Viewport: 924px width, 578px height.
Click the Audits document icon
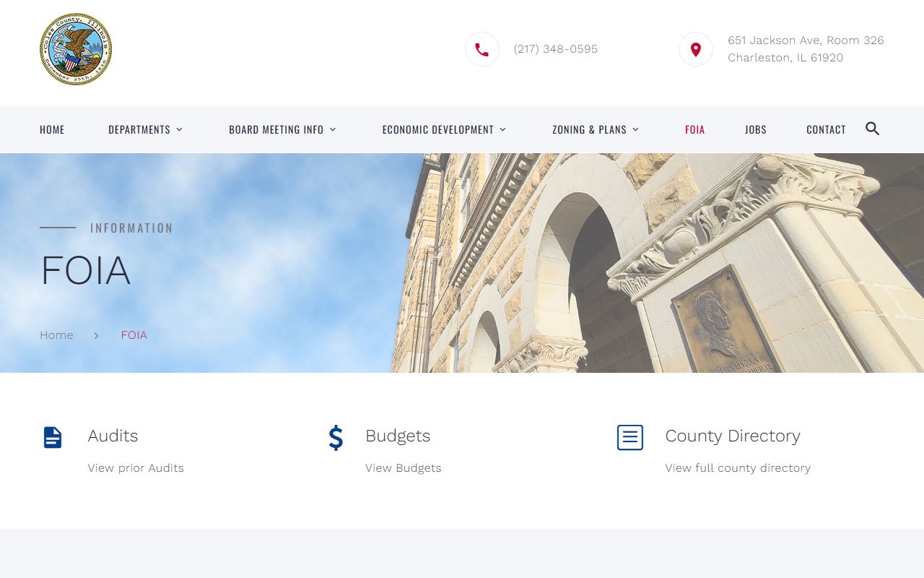53,437
